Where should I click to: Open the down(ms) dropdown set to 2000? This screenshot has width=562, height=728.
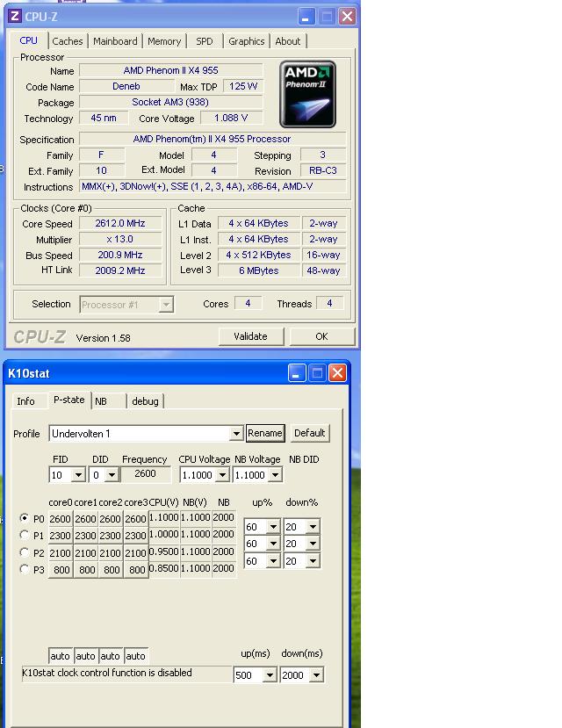coord(316,675)
